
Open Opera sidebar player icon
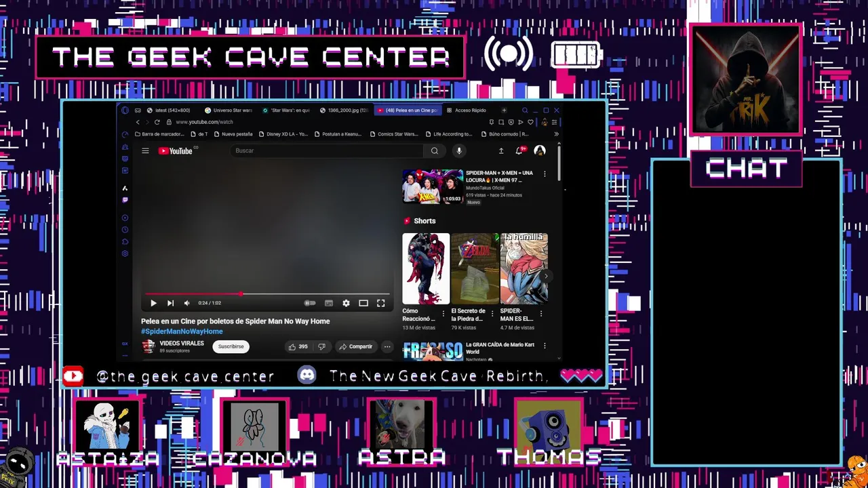tap(125, 218)
